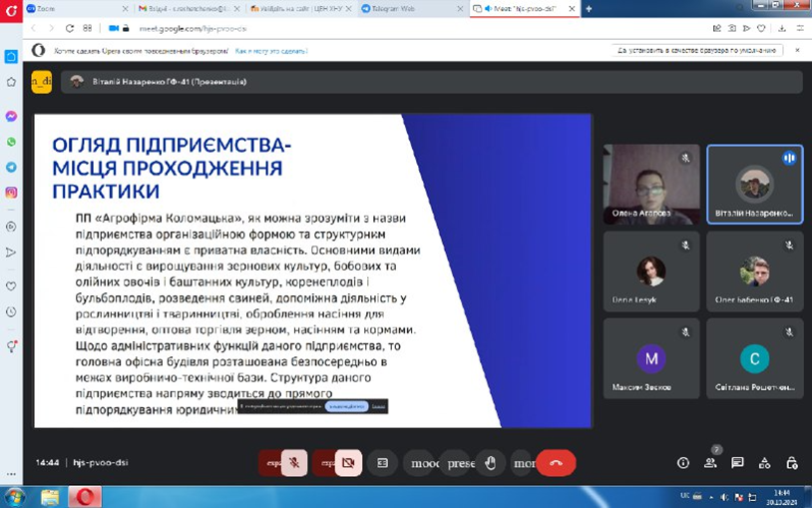Open Telegram in the Opera sidebar

(x=11, y=167)
